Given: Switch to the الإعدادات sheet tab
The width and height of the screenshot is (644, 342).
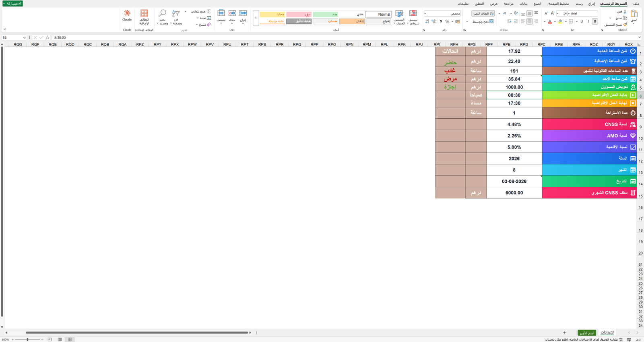Looking at the screenshot, I should [x=607, y=332].
